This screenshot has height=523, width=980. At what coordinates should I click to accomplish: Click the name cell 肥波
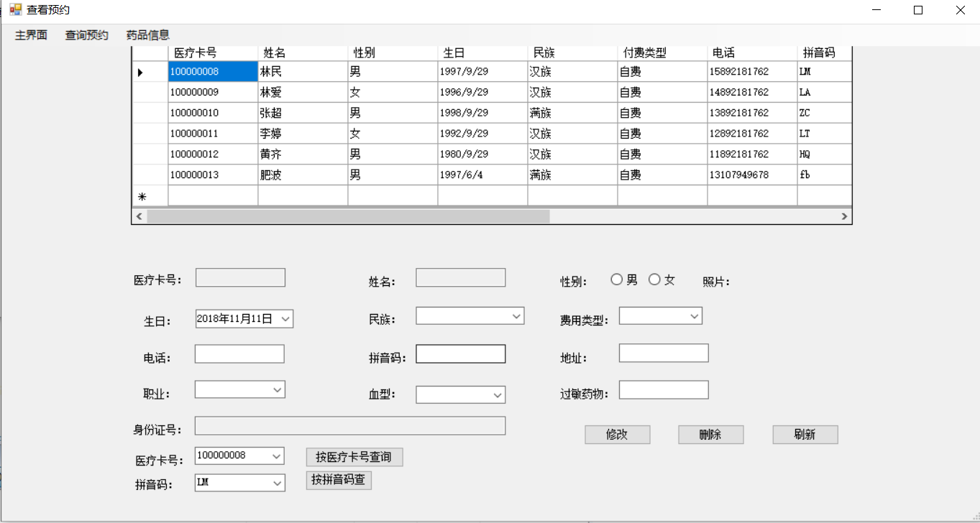point(303,175)
